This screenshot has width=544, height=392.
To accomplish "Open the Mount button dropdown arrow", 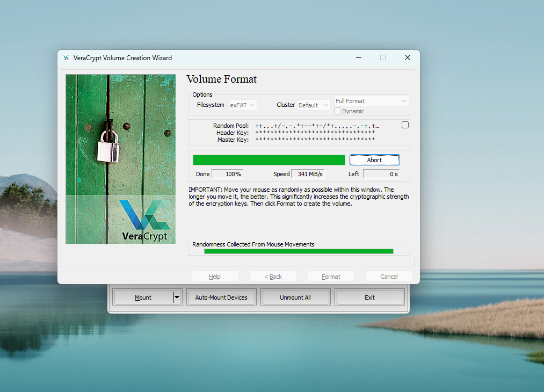I will click(177, 297).
